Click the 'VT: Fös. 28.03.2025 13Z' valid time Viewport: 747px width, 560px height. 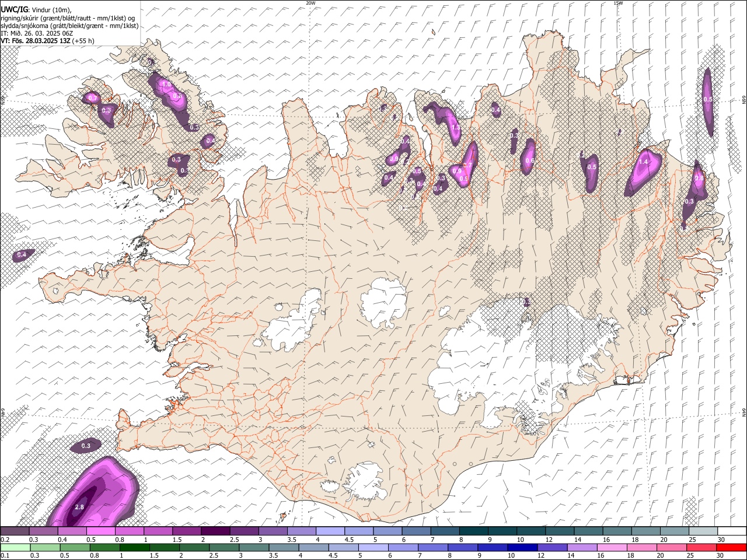[x=36, y=41]
